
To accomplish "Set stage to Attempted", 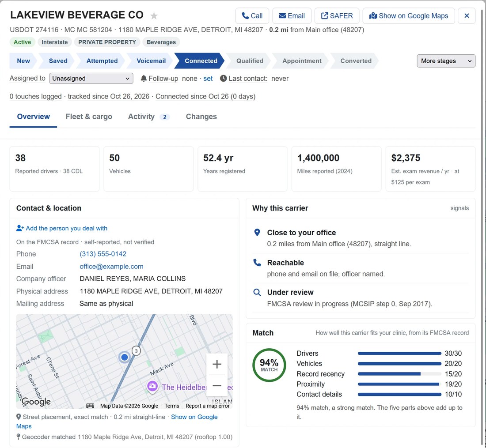I will tap(102, 60).
